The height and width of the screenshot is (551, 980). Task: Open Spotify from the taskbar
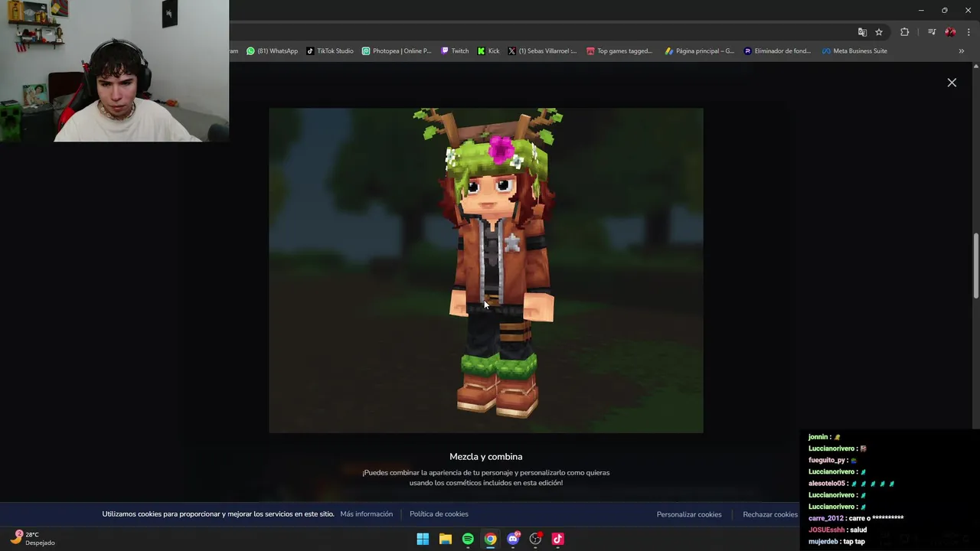[x=468, y=539]
